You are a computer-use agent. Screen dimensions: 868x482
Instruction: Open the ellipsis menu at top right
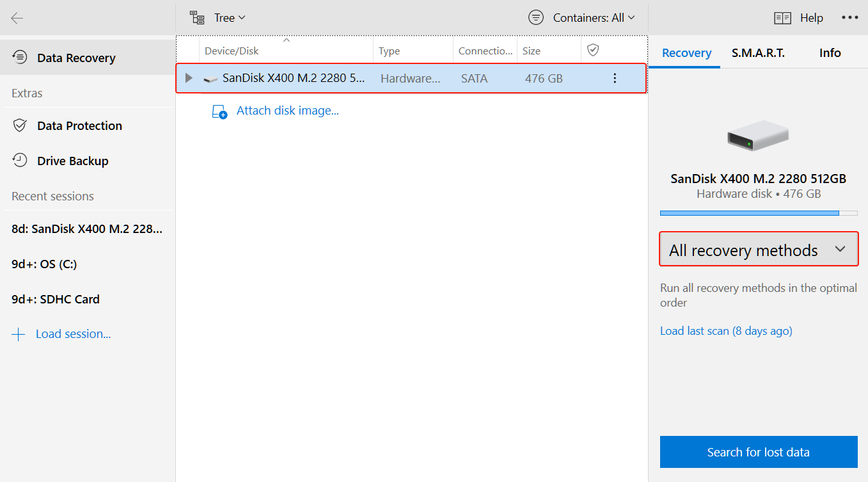click(849, 17)
